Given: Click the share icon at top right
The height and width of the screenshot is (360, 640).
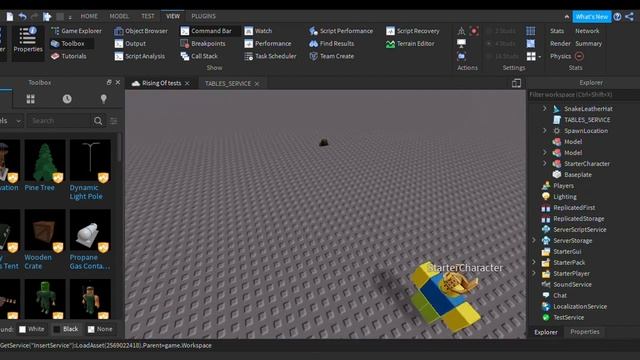Looking at the screenshot, I should (x=629, y=16).
